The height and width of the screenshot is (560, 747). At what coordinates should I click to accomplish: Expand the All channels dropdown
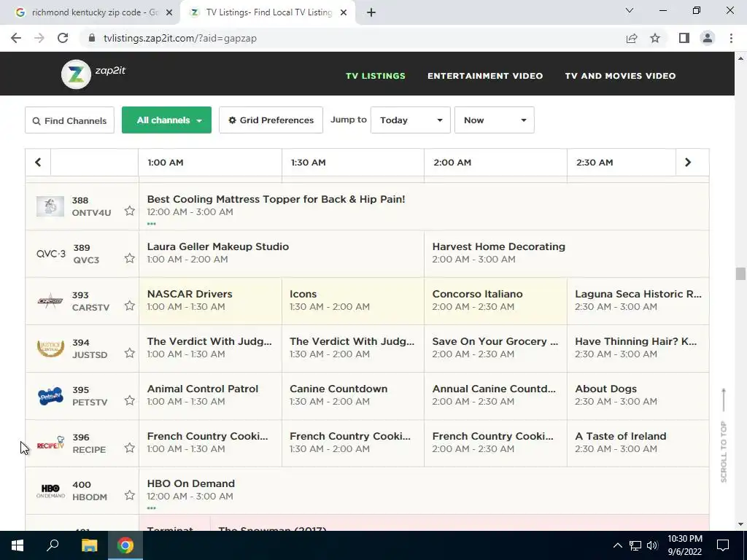[x=167, y=120]
